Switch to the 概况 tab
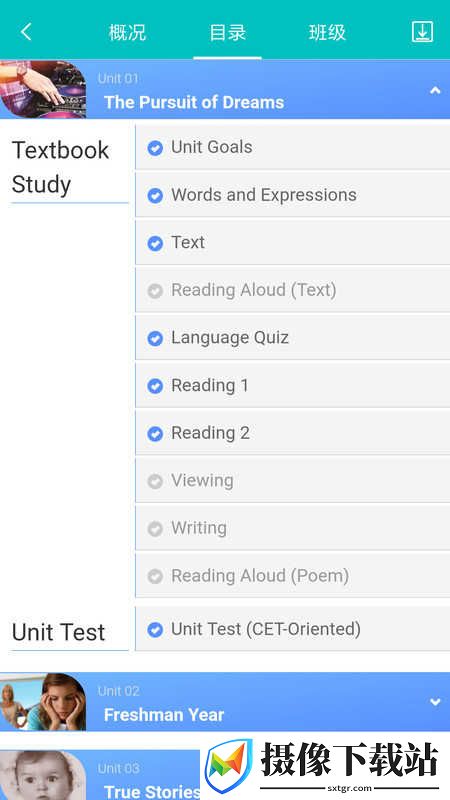 [x=127, y=32]
